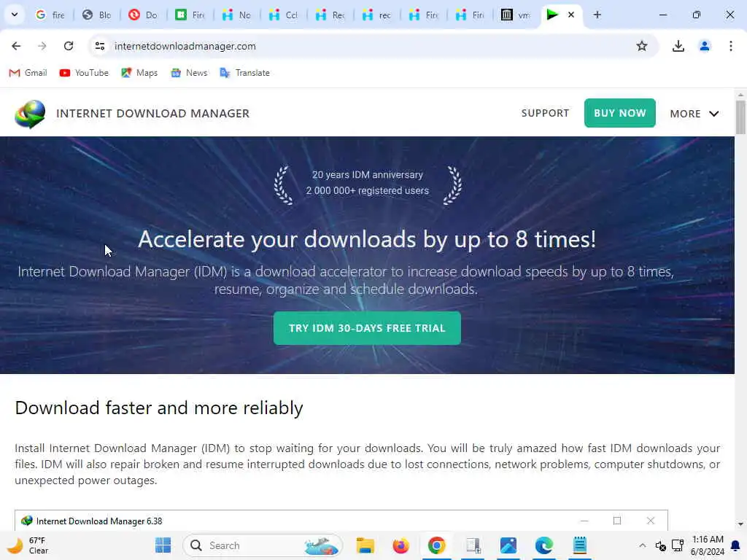Click the document-with-pen taskbar app icon
The width and height of the screenshot is (747, 560).
473,545
